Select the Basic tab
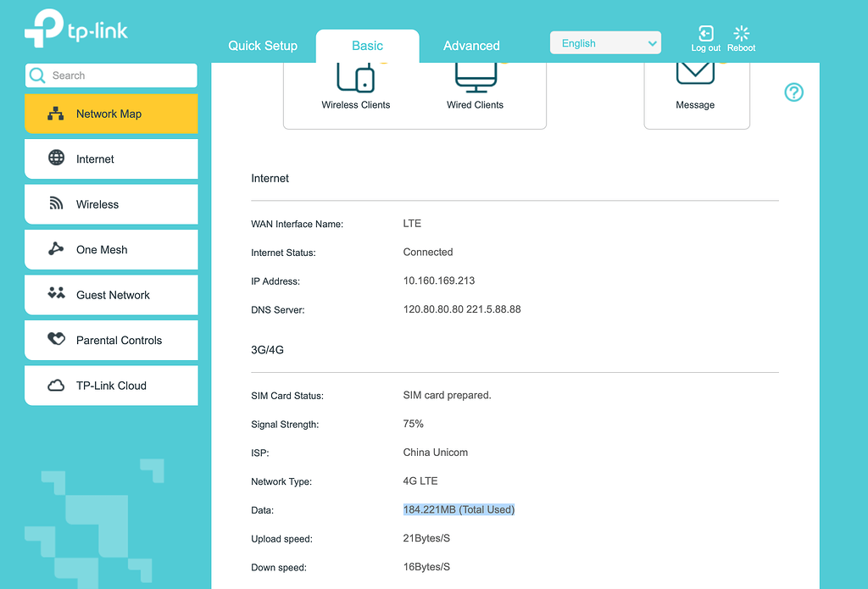Viewport: 868px width, 589px height. pos(368,46)
